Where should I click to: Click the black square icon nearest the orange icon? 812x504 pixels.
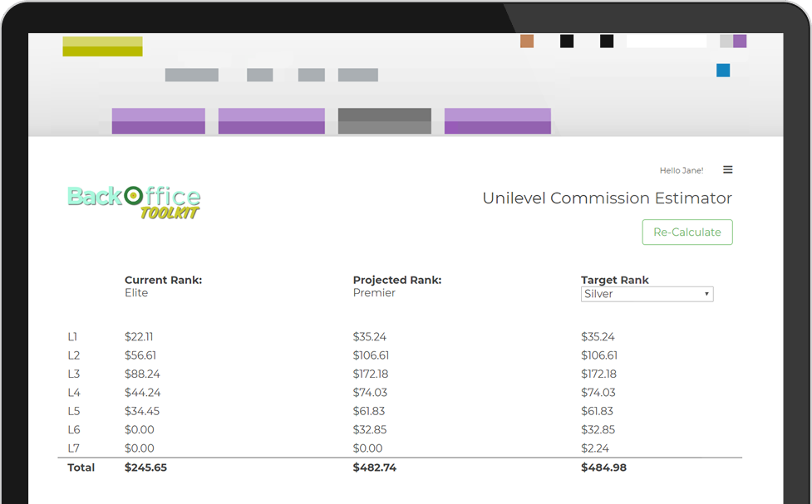click(567, 42)
